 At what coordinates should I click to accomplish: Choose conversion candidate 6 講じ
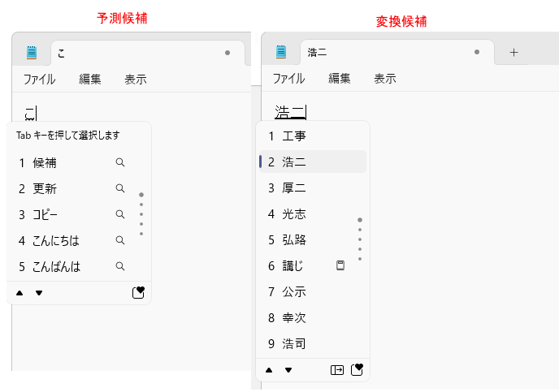point(313,265)
